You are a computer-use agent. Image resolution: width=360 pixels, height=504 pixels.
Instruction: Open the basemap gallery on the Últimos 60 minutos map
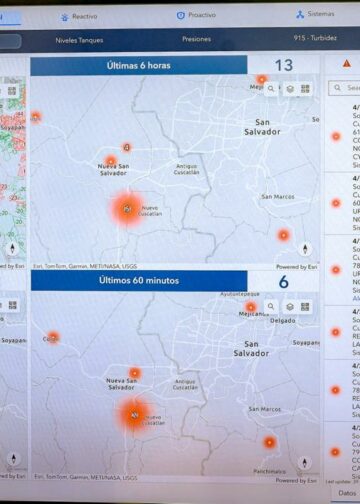click(x=305, y=307)
